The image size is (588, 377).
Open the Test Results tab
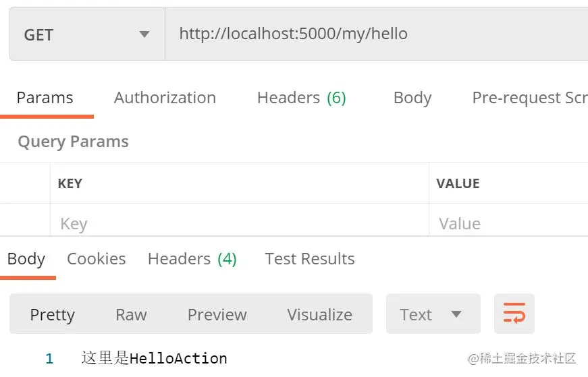[x=309, y=259]
